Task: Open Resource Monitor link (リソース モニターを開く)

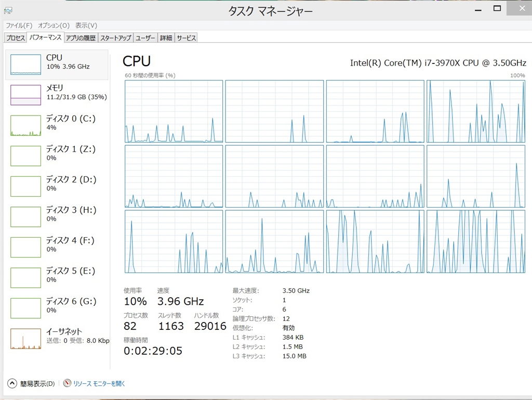Action: pos(99,384)
